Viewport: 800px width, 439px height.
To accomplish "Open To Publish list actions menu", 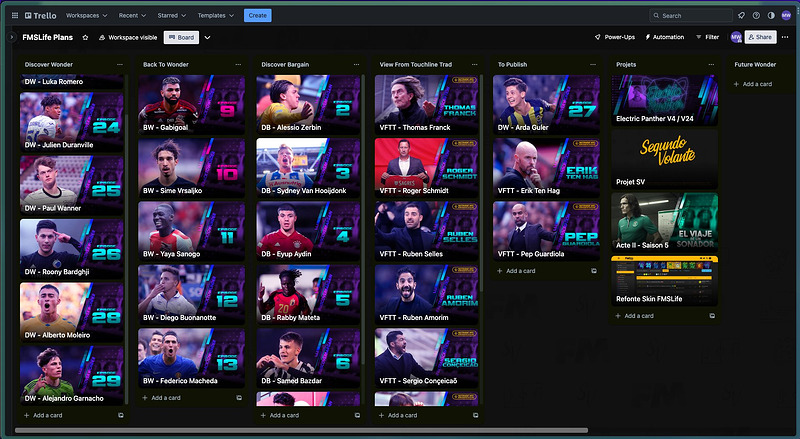I will click(593, 64).
